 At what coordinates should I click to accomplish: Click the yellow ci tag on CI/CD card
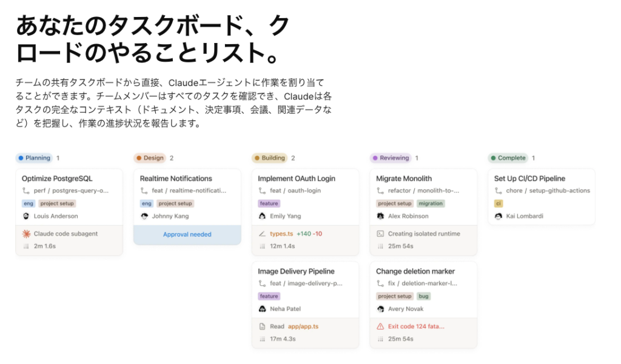(498, 204)
